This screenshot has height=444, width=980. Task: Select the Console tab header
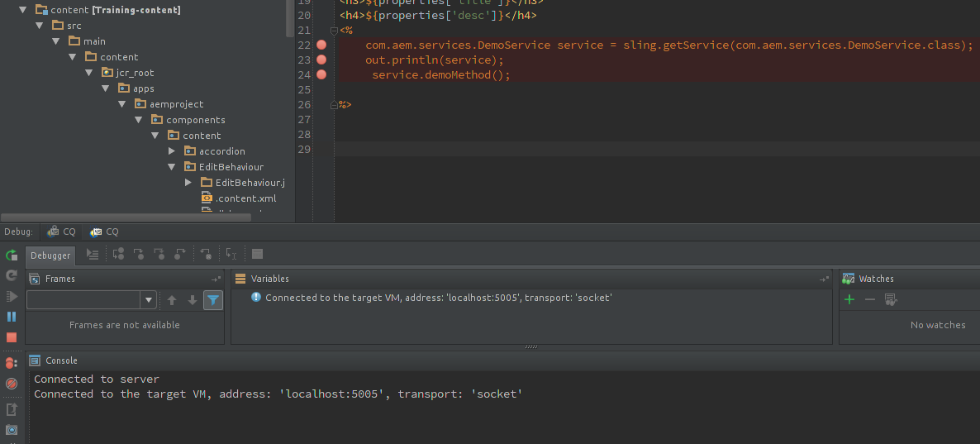point(61,360)
